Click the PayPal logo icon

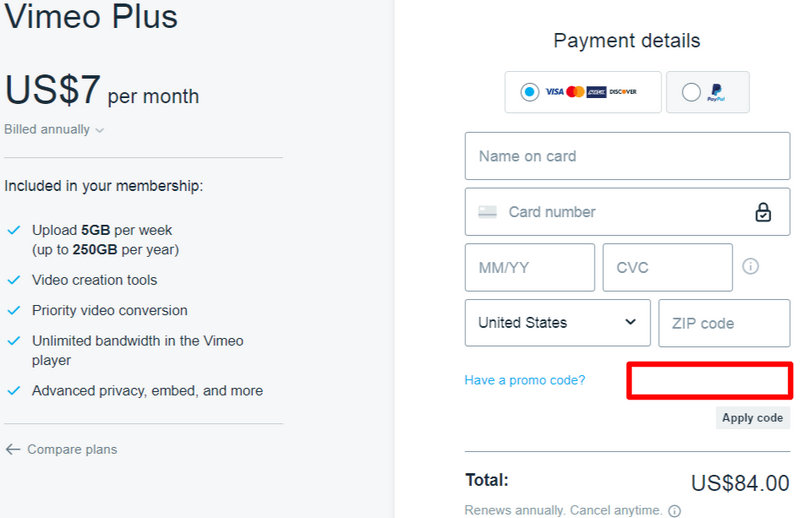(x=716, y=93)
